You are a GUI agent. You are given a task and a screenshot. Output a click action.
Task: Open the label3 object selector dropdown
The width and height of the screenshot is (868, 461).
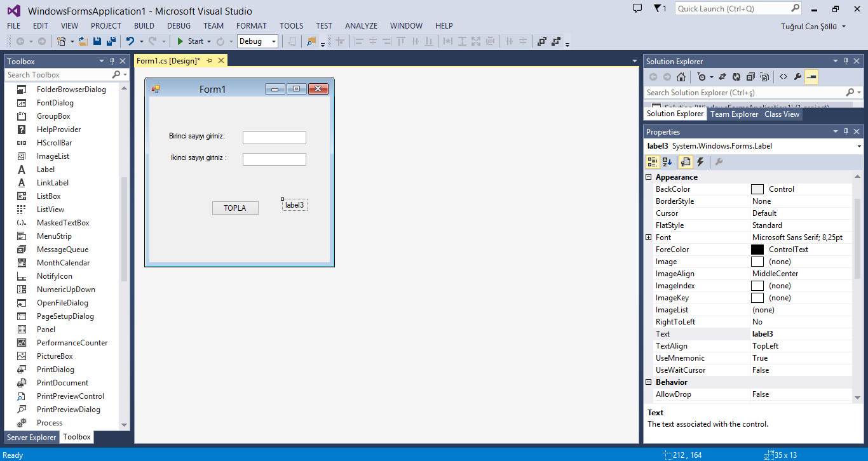coord(859,146)
